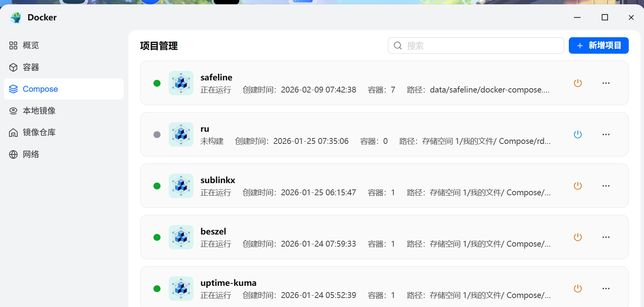
Task: Click the ru gray status dot
Action: pos(157,134)
